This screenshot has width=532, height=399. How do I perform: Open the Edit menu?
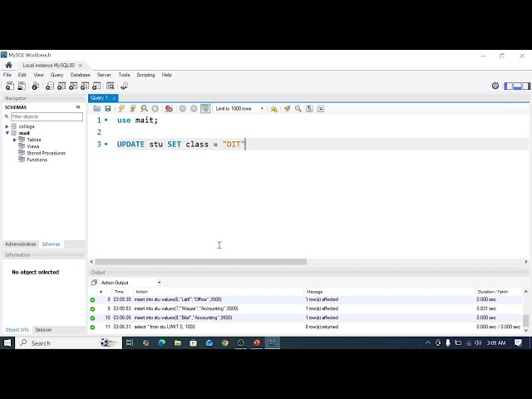pos(22,75)
